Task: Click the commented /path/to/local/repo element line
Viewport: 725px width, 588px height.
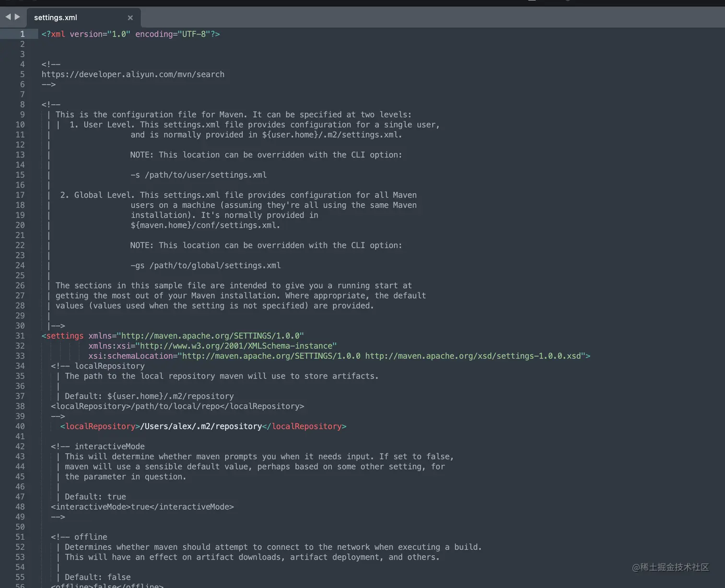Action: [177, 406]
